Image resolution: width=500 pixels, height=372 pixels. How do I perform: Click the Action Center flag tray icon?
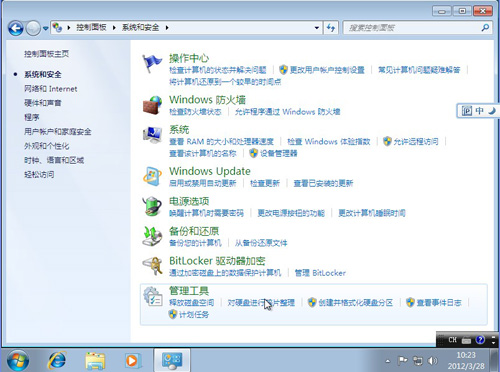[403, 360]
